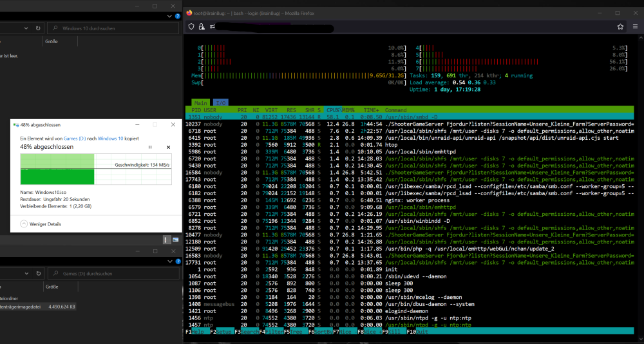
Task: Sort htop by the MEM% column header
Action: click(x=348, y=110)
